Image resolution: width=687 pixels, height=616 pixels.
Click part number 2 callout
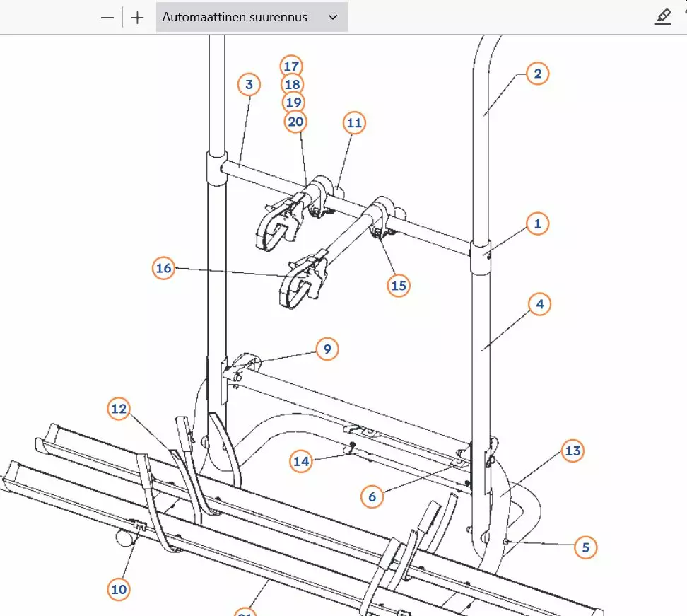[537, 74]
